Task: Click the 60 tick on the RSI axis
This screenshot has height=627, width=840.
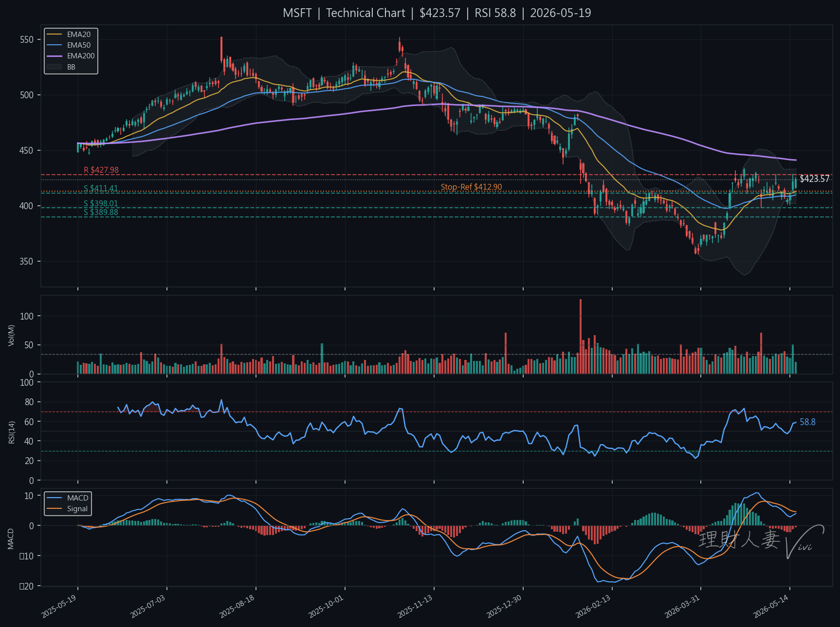Action: tap(29, 422)
